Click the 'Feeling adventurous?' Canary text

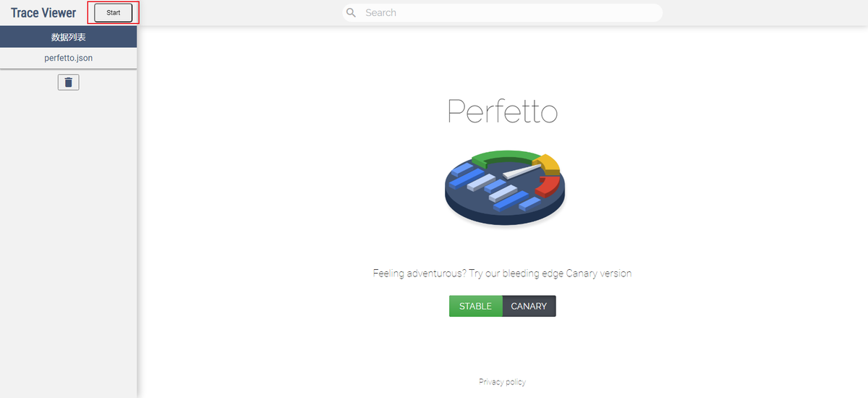tap(502, 274)
